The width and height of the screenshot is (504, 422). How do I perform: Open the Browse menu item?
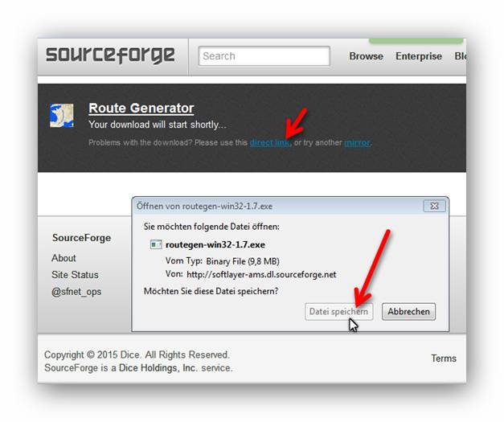point(366,56)
